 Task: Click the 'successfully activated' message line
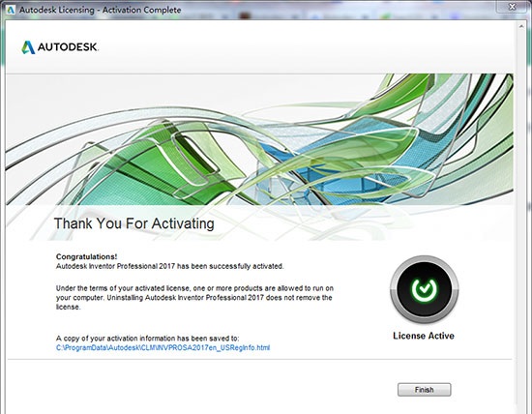pyautogui.click(x=169, y=266)
